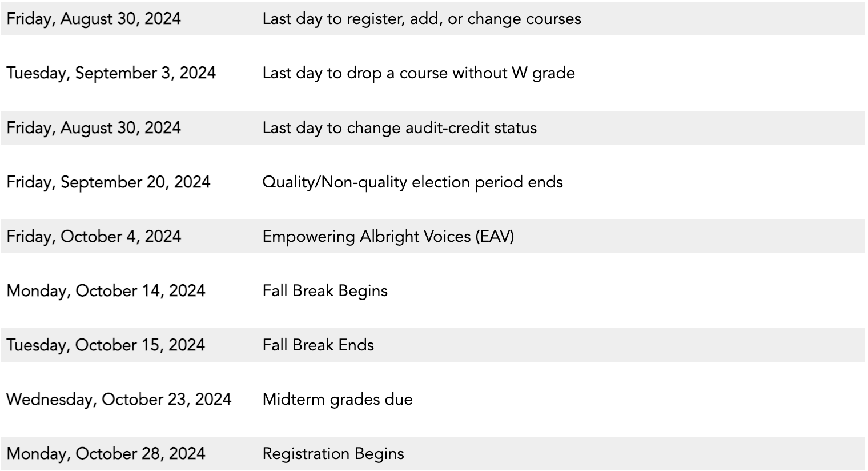
Task: Select the 'Midterm grades due' entry
Action: tap(337, 400)
